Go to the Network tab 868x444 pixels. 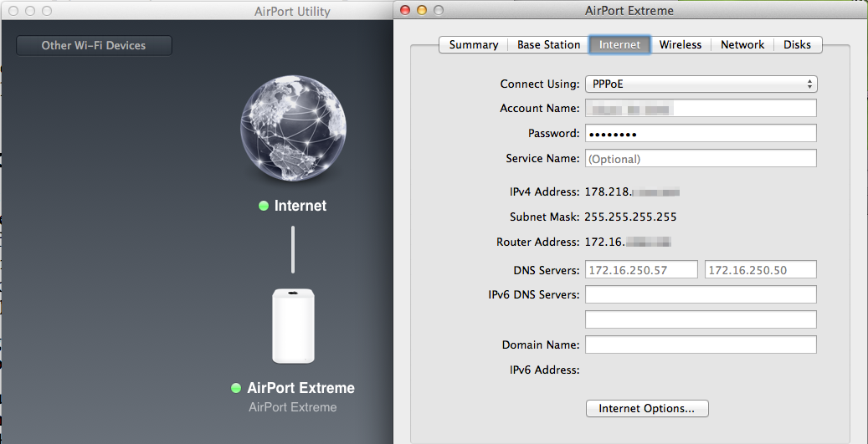pos(742,45)
